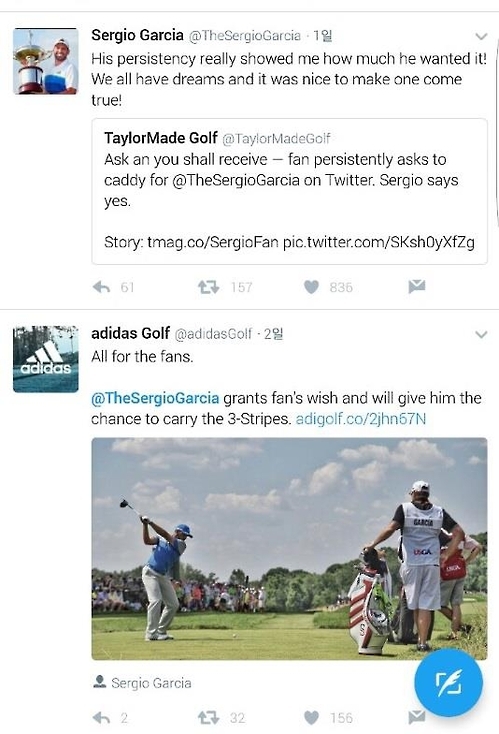Open the adigolf.co/2jhn57N link
This screenshot has height=734, width=499.
point(360,418)
